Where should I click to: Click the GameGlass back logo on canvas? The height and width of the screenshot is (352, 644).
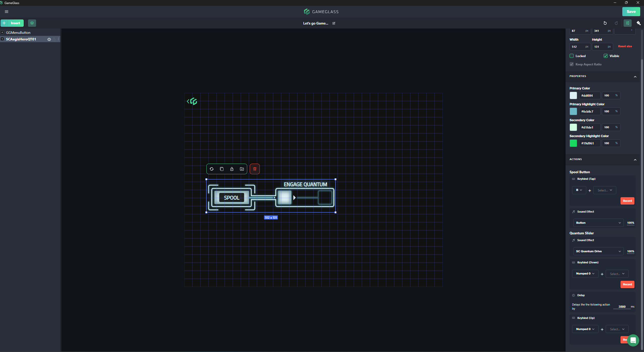(192, 101)
